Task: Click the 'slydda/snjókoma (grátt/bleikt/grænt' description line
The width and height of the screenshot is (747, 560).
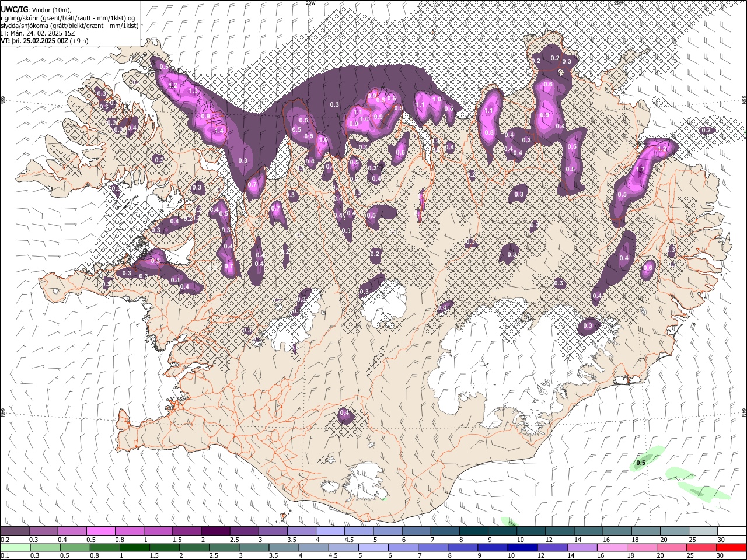Action: (70, 26)
